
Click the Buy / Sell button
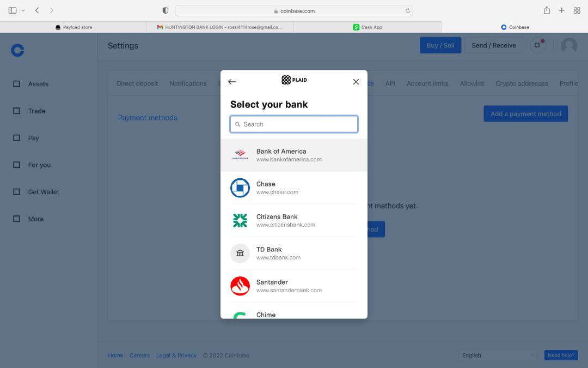[440, 45]
